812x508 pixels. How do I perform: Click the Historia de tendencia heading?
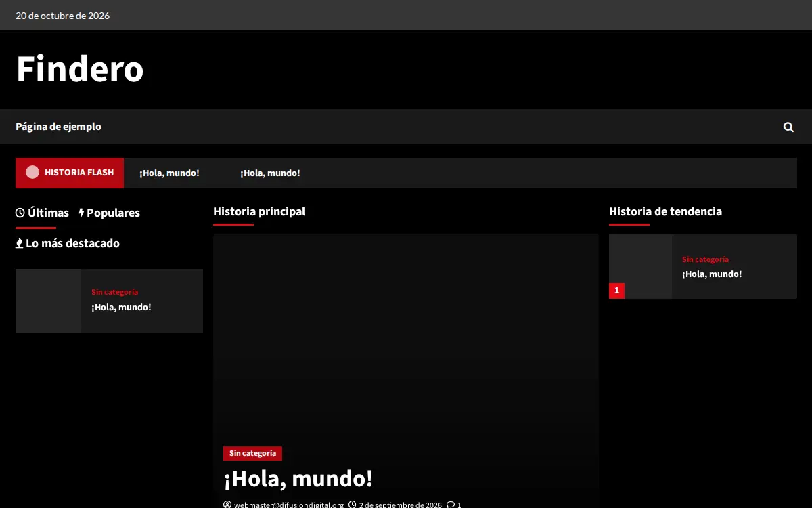point(665,211)
